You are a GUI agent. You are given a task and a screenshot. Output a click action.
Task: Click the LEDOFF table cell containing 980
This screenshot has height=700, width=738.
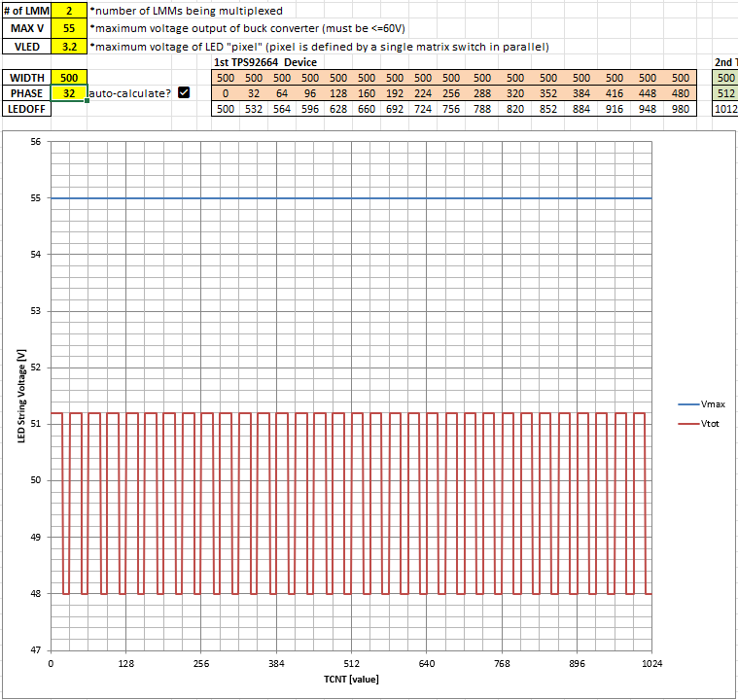pyautogui.click(x=680, y=109)
